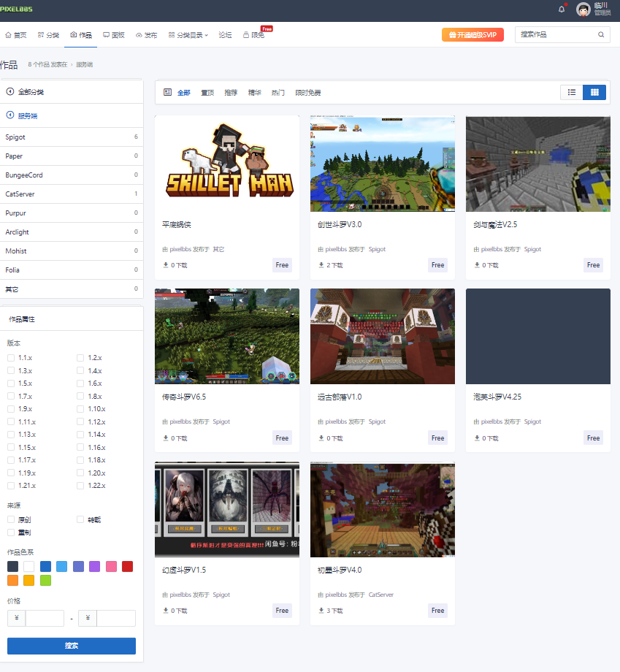Click the maximum price input field
Image resolution: width=620 pixels, height=672 pixels.
116,618
